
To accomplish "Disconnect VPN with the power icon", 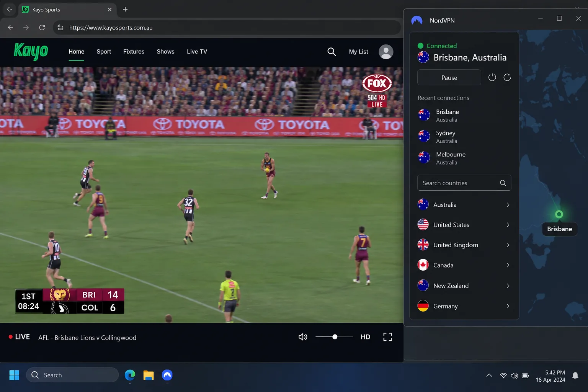I will point(492,78).
